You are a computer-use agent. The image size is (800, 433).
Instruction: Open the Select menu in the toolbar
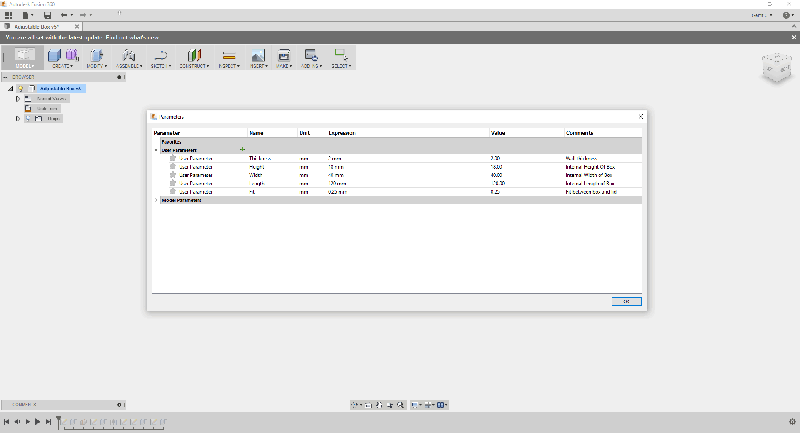(341, 57)
